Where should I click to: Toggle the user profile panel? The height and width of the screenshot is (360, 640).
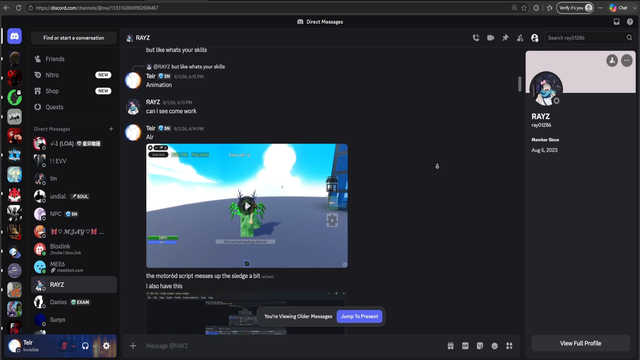coord(535,38)
